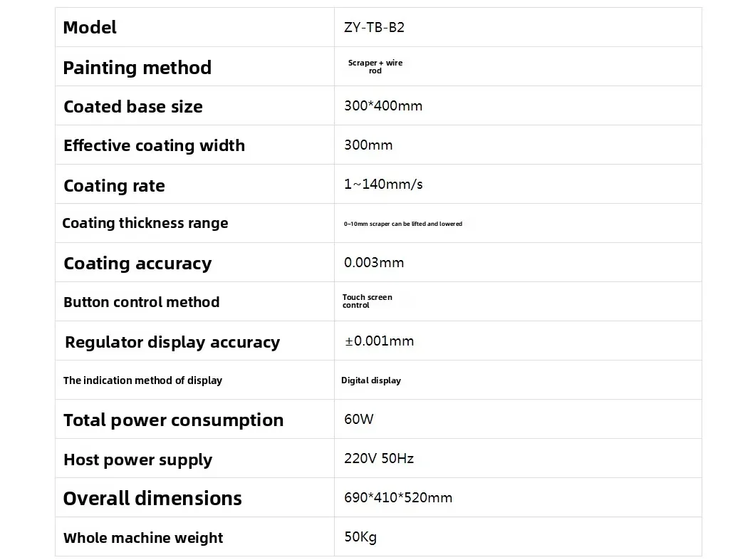Click the 690*410*520mm dimensions value
Image resolution: width=755 pixels, height=560 pixels.
[x=397, y=498]
